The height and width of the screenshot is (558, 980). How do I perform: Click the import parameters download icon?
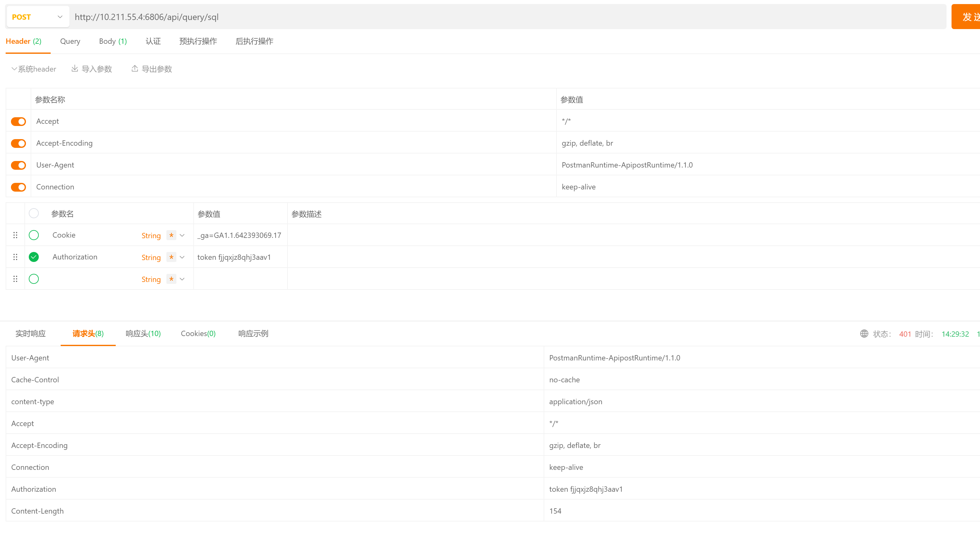coord(75,68)
